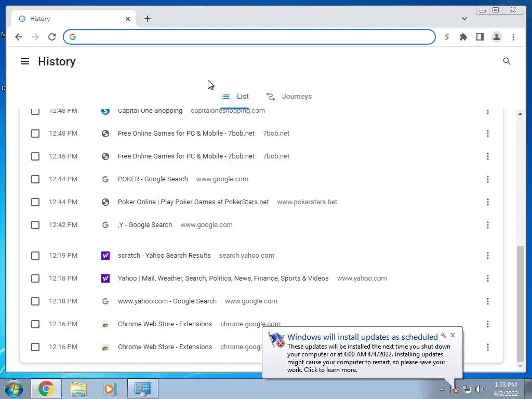Check the ,Y Google Search entry

35,225
